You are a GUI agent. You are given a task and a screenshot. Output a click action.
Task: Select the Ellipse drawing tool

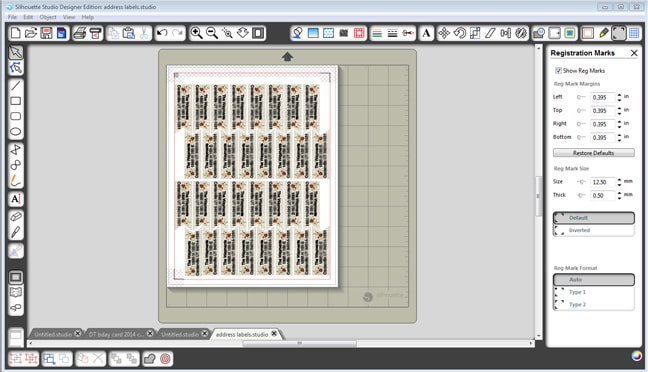(16, 131)
